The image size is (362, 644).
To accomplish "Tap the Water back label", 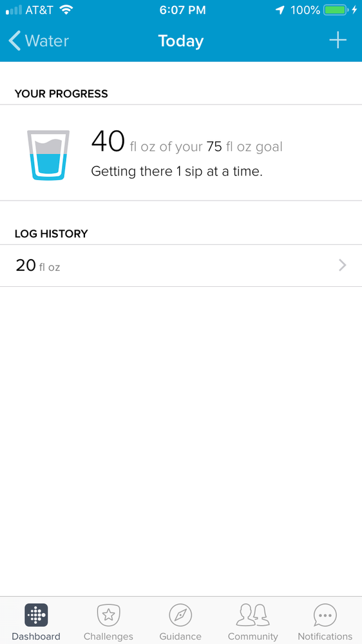I will (x=47, y=41).
